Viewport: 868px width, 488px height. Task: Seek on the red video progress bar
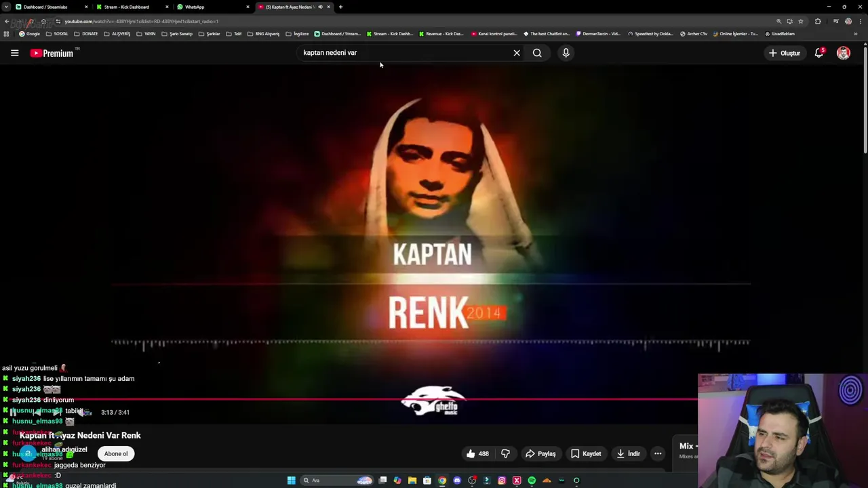click(x=349, y=399)
